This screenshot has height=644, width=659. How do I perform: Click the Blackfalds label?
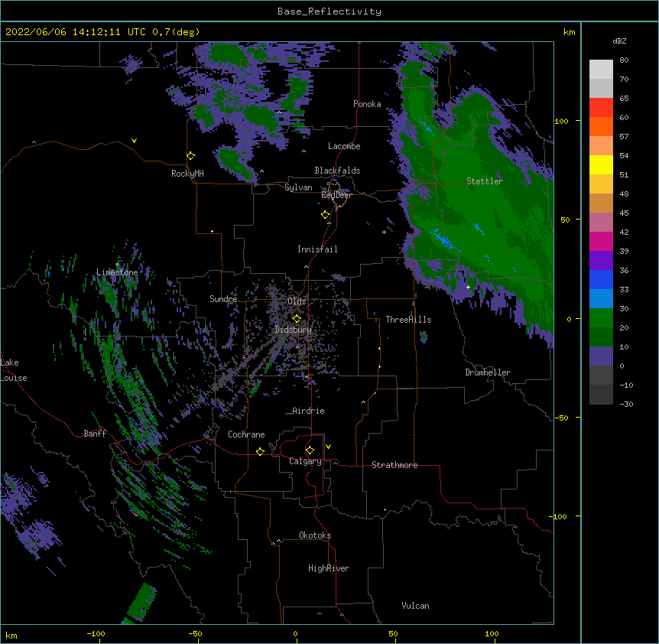(337, 171)
